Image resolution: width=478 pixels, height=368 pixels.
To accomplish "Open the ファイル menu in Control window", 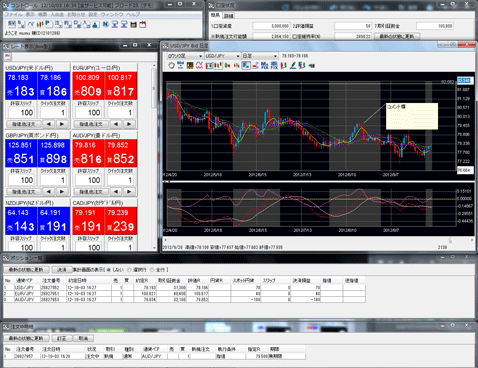I will (13, 15).
